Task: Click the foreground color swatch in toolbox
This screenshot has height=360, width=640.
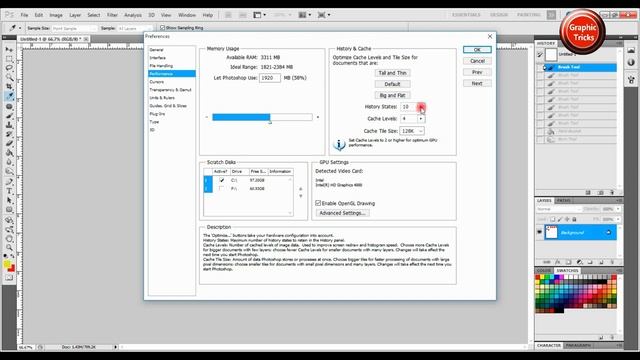Action: coord(7,264)
